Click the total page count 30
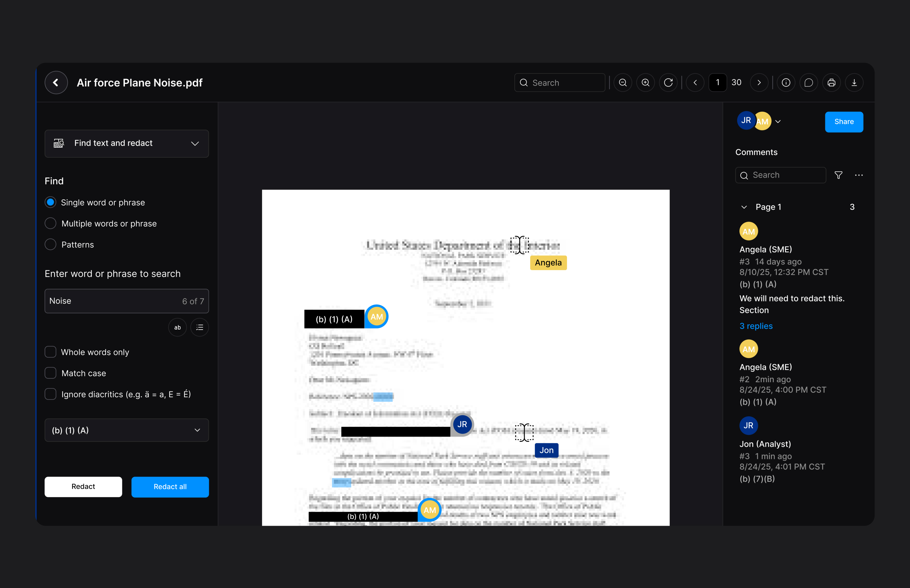910x588 pixels. click(x=736, y=82)
